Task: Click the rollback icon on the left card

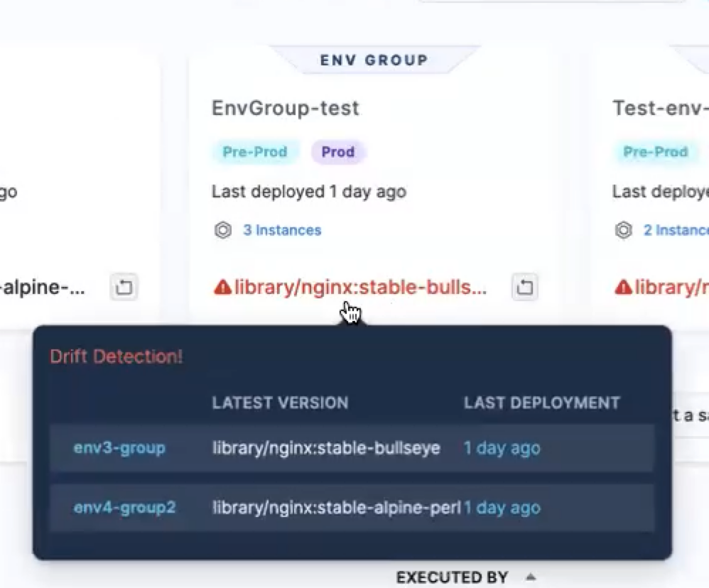Action: coord(124,287)
